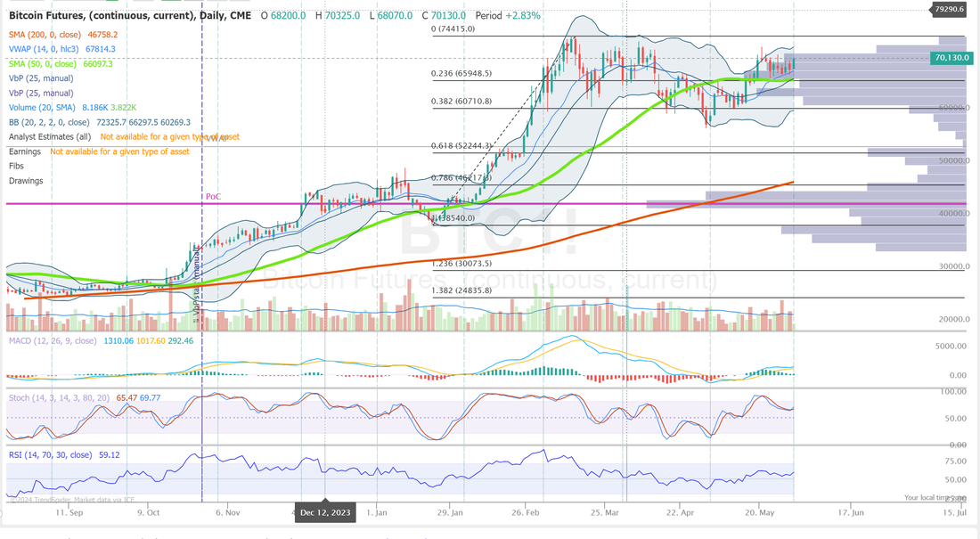Click the VbP (25, manual) label just below SMA 50
Screen dimensions: 980x539
tap(41, 78)
